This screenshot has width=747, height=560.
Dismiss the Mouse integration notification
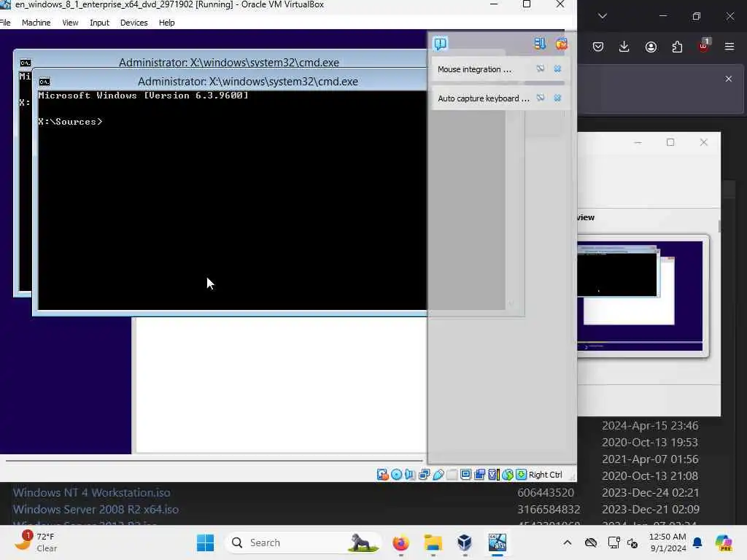[557, 69]
